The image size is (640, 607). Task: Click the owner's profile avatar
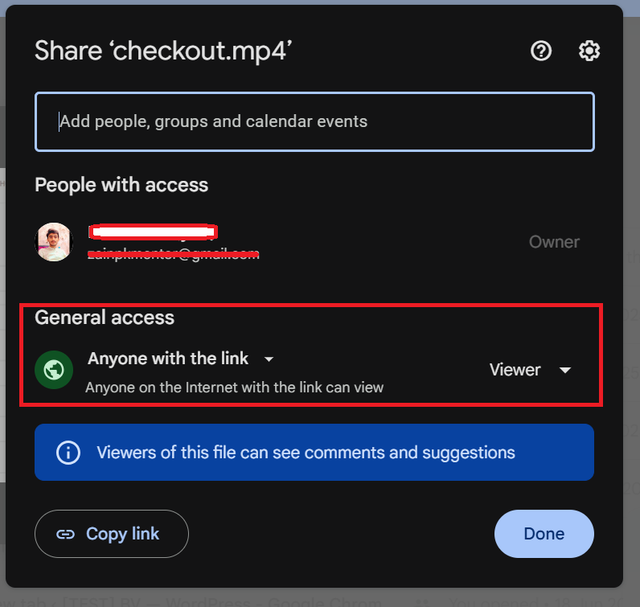click(54, 242)
